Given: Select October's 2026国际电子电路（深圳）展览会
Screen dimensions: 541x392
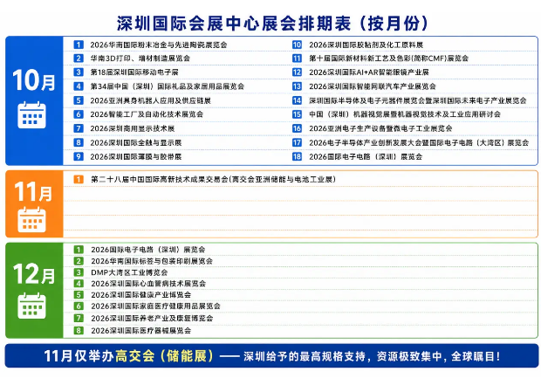Looking at the screenshot, I should click(x=366, y=156).
